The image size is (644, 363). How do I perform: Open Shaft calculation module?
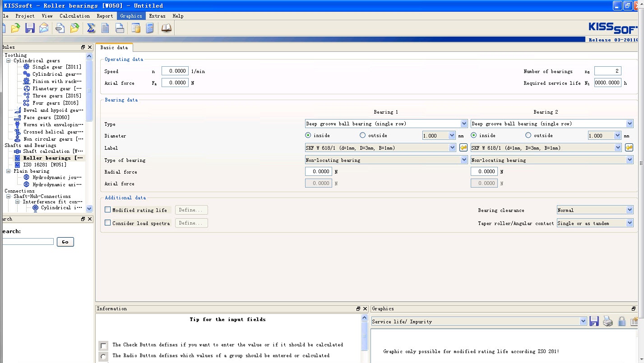click(x=53, y=151)
